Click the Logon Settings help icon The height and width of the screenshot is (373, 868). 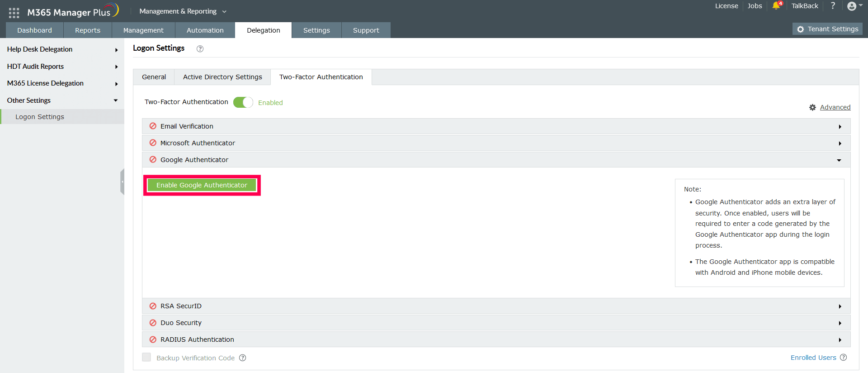coord(200,49)
